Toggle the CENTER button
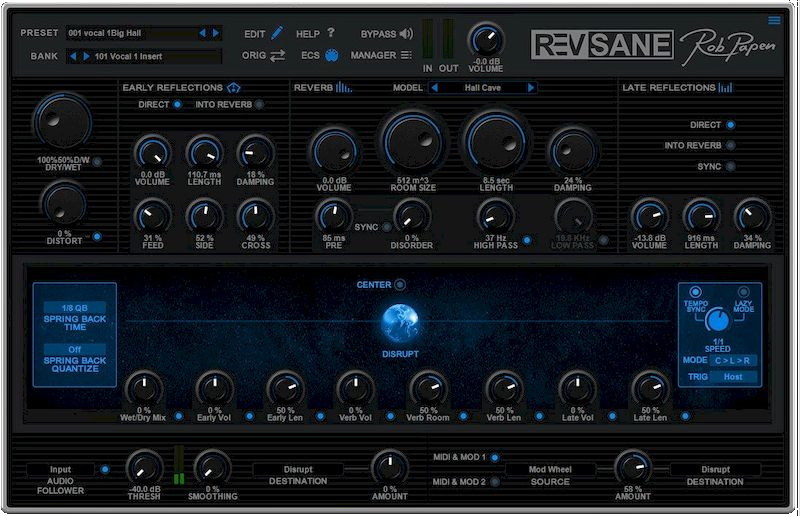 (x=400, y=285)
